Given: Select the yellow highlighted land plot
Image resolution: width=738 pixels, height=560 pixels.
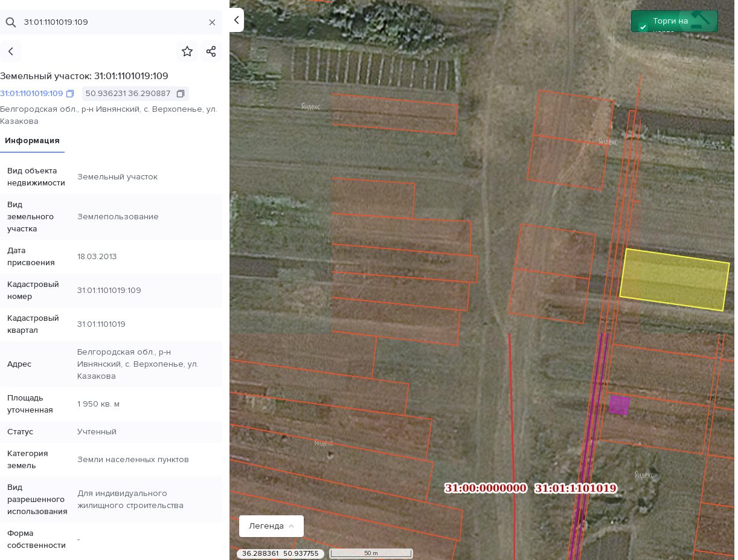Looking at the screenshot, I should [674, 280].
